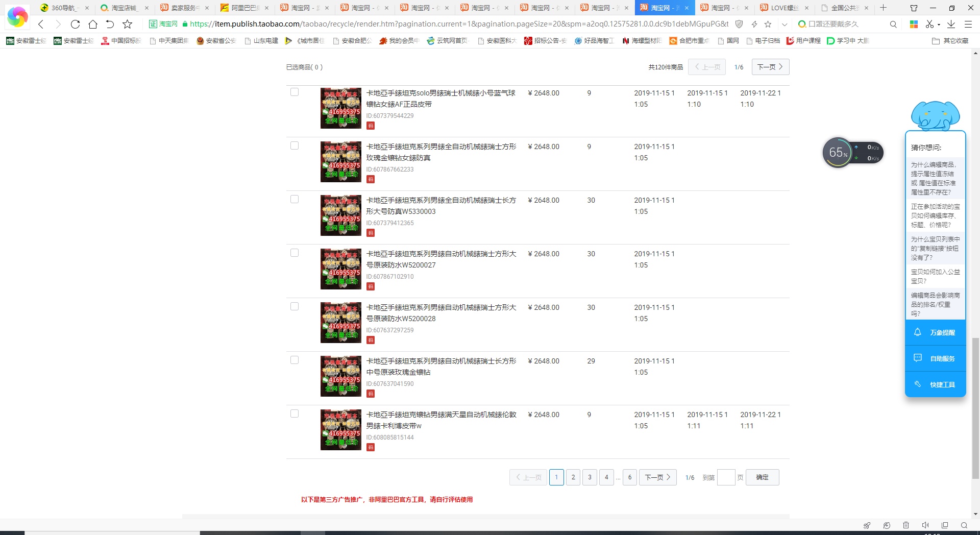
Task: Switch to the 淘宝店铺 tab
Action: click(x=124, y=8)
